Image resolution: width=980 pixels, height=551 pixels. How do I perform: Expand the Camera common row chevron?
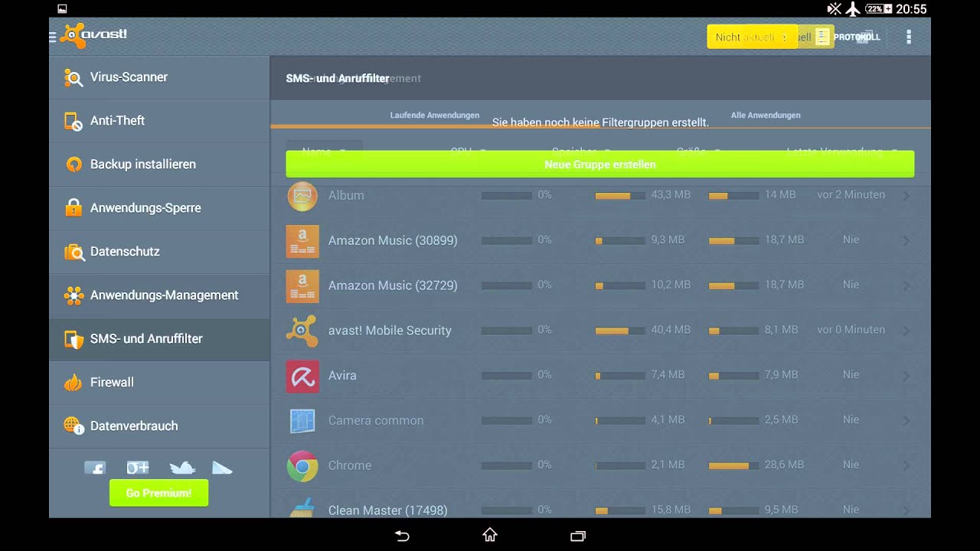tap(906, 421)
